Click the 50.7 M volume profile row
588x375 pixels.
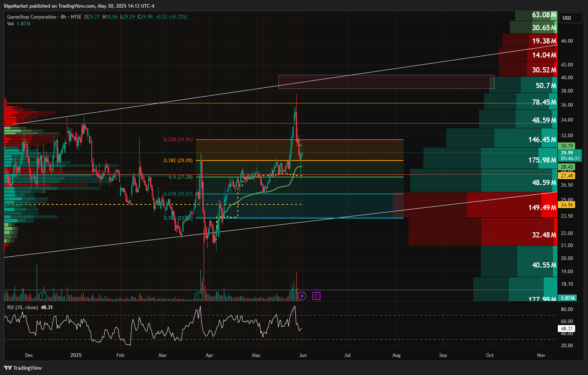pyautogui.click(x=523, y=85)
